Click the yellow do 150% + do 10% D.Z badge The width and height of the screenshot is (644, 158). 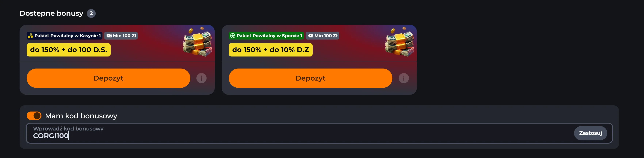click(270, 50)
